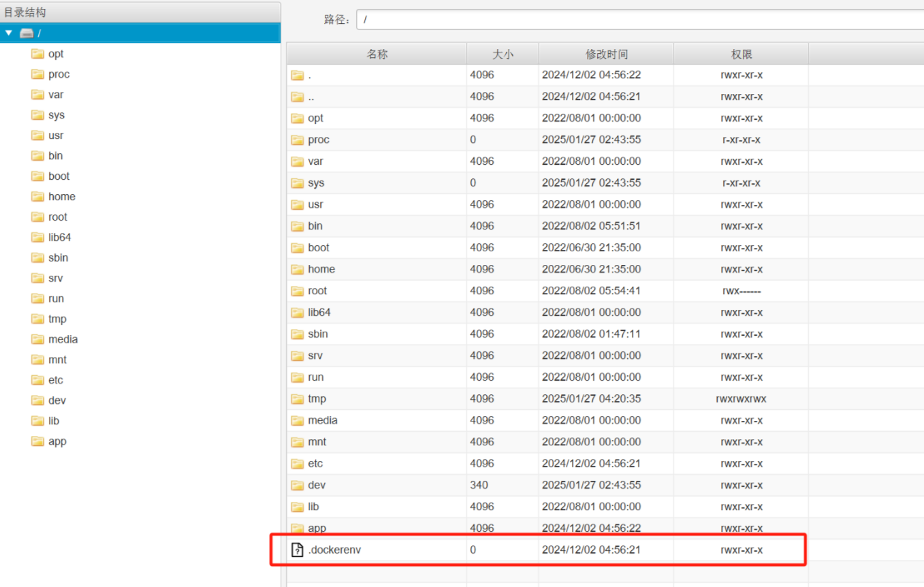
Task: Open tmp in the directory tree
Action: (57, 319)
